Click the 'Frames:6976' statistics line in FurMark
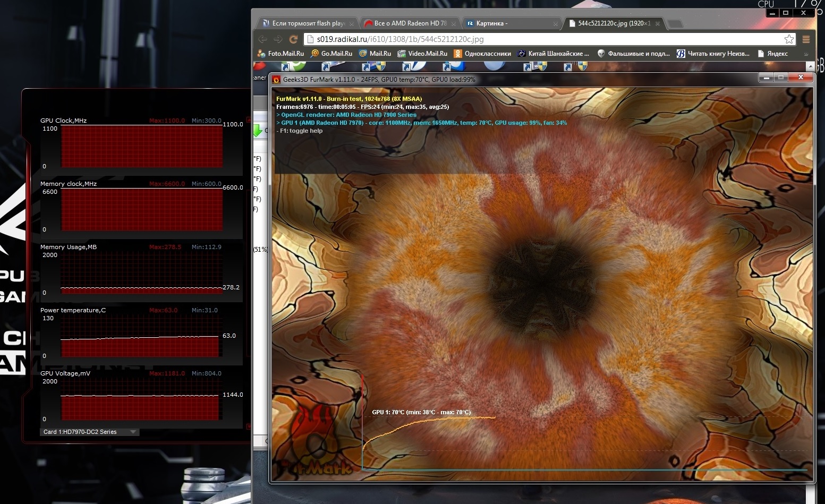Viewport: 825px width, 504px height. click(362, 107)
